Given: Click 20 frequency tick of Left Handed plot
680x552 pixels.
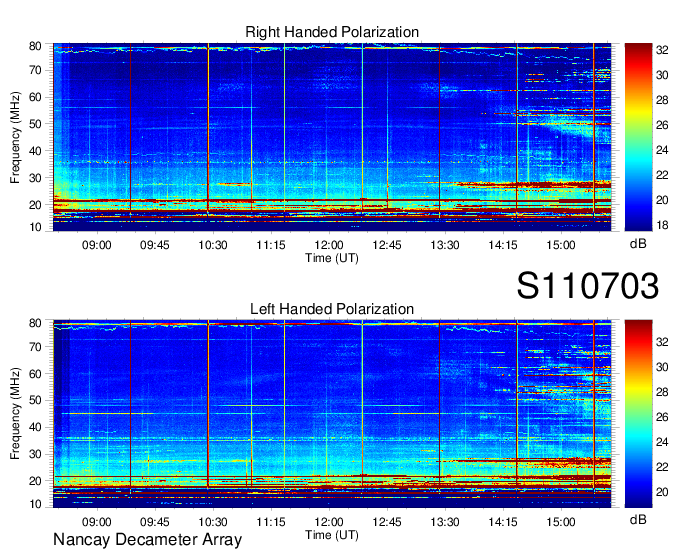Looking at the screenshot, I should pos(35,481).
